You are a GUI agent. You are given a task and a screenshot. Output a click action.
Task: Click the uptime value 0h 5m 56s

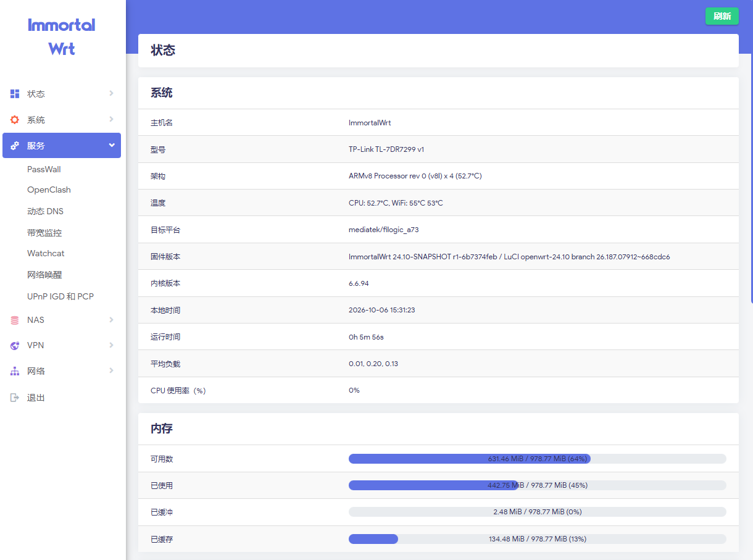click(366, 337)
